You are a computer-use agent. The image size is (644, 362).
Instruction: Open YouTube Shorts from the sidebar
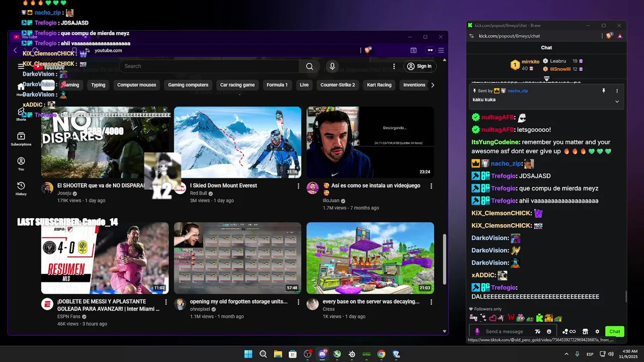(x=21, y=114)
